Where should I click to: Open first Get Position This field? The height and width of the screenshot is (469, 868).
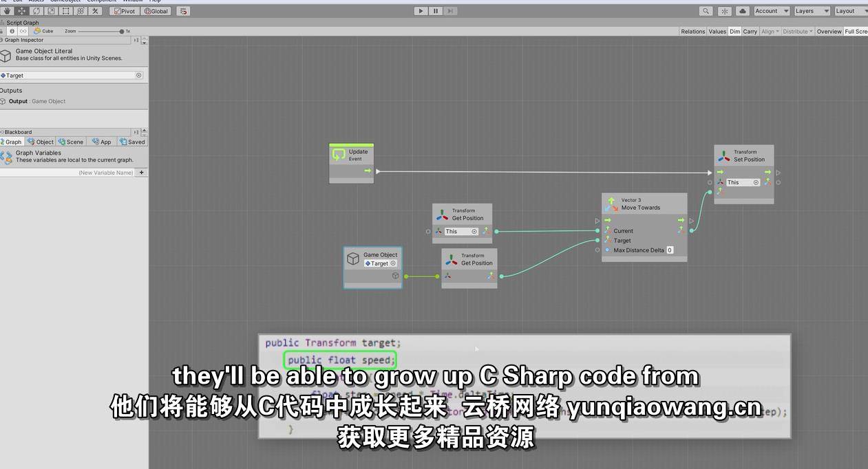coord(461,232)
